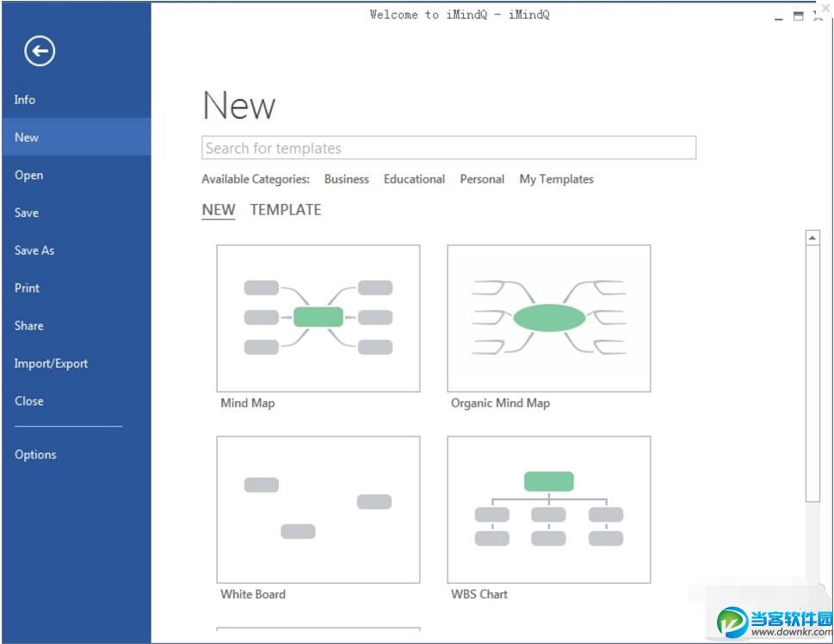
Task: Switch to the NEW tab
Action: click(x=219, y=210)
